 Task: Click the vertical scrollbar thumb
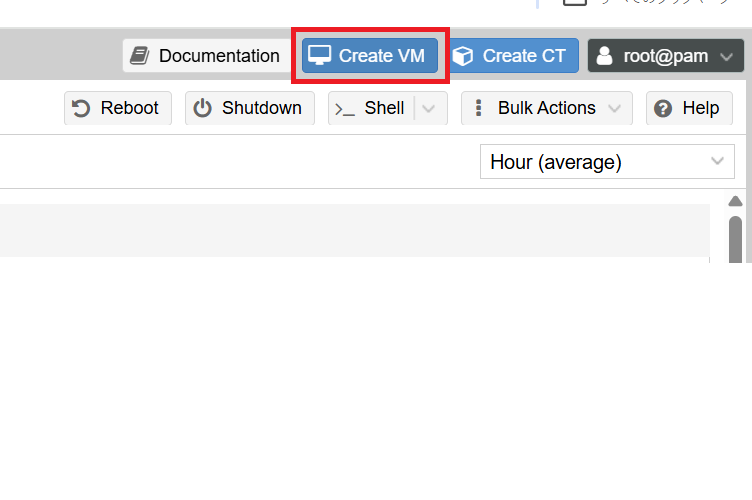click(x=735, y=238)
